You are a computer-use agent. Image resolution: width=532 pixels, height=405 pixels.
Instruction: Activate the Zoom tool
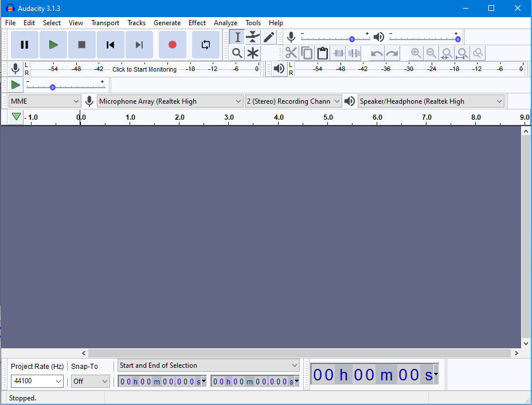(237, 53)
